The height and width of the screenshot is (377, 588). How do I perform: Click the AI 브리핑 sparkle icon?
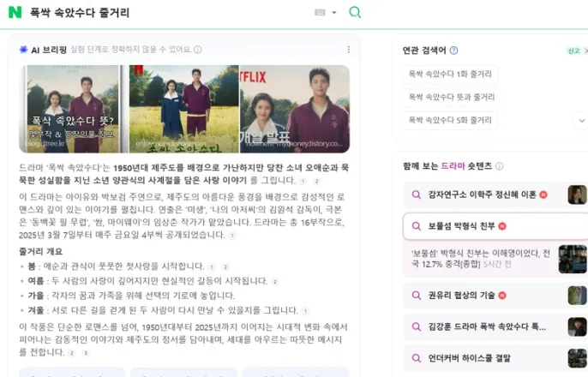(24, 50)
